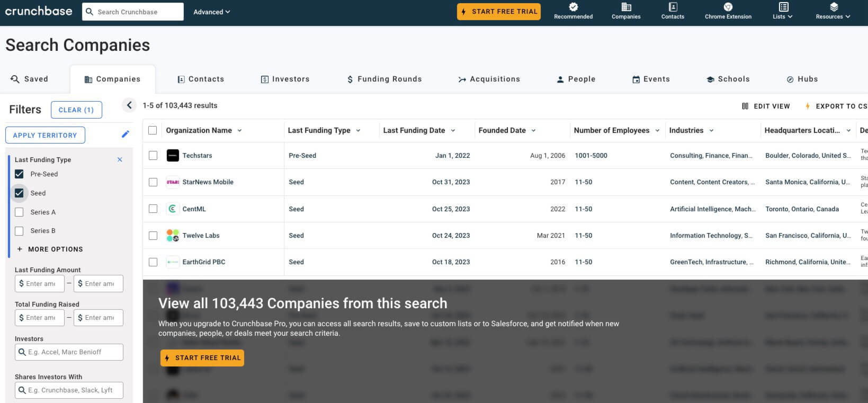Select the Techstars row checkbox
Viewport: 868px width, 403px height.
pyautogui.click(x=153, y=155)
